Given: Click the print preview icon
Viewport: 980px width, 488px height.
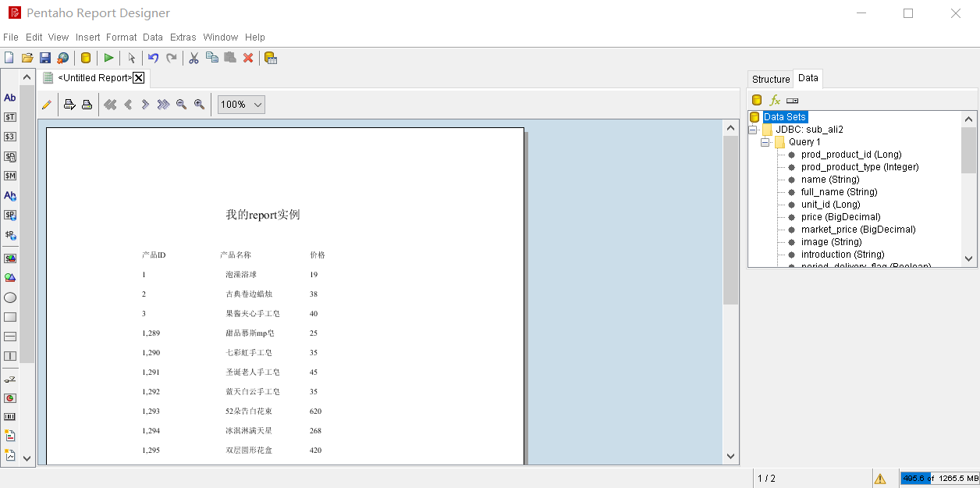Looking at the screenshot, I should [69, 105].
